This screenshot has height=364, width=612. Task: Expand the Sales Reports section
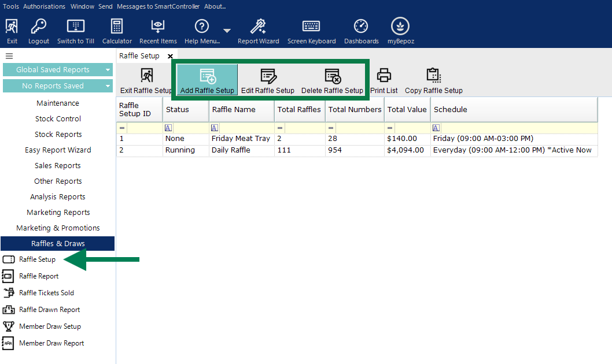pos(58,165)
